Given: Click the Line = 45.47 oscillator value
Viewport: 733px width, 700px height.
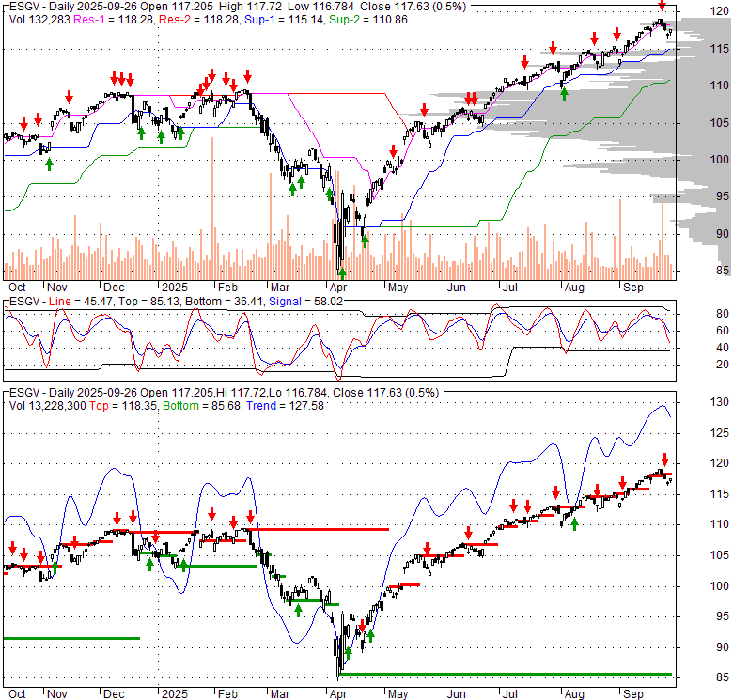Looking at the screenshot, I should point(81,302).
